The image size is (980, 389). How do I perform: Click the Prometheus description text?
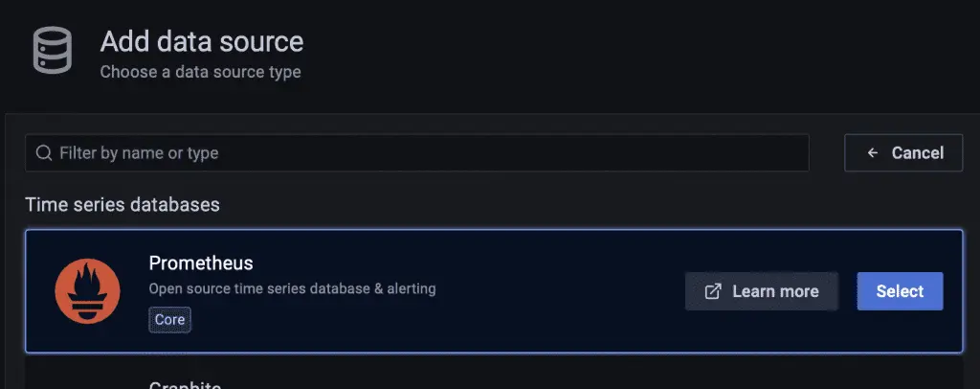(293, 288)
